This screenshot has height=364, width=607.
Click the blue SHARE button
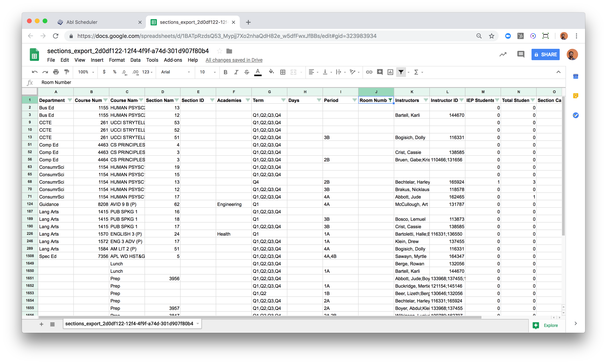click(545, 54)
